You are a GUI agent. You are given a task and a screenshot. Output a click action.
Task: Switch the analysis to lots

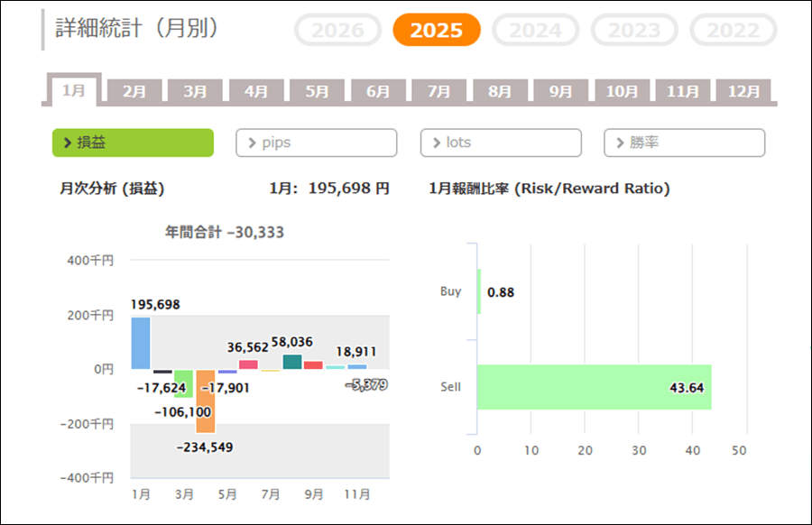pos(501,143)
